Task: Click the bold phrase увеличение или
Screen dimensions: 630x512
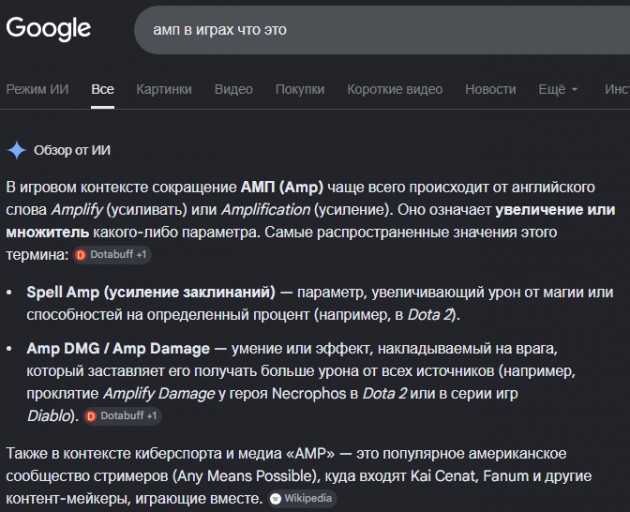Action: [555, 210]
